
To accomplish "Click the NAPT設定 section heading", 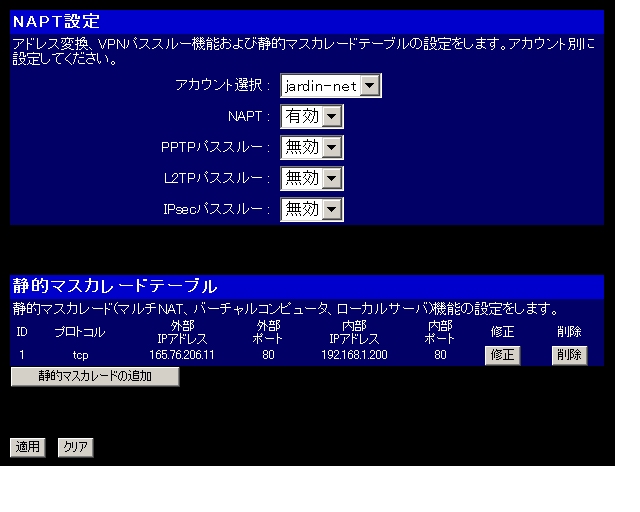I will [x=56, y=21].
